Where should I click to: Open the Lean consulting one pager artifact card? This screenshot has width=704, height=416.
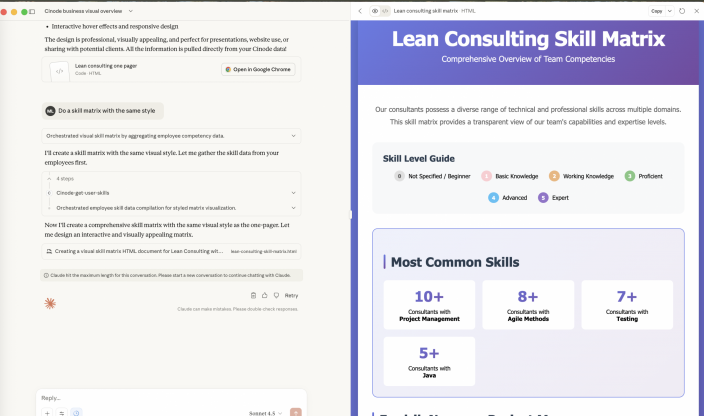tap(130, 69)
